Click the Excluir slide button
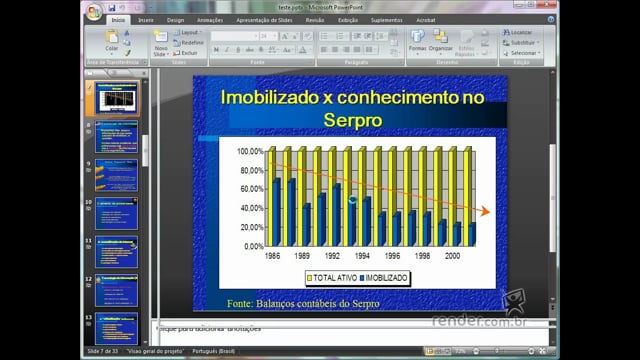The height and width of the screenshot is (360, 640). (185, 53)
